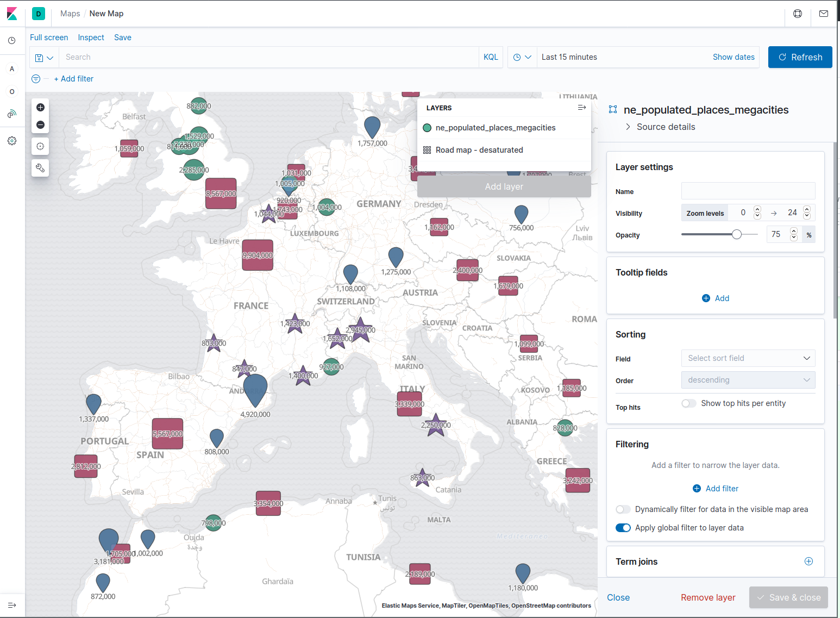Screen dimensions: 840x618
Task: Open the help menu icon in header
Action: coord(798,14)
